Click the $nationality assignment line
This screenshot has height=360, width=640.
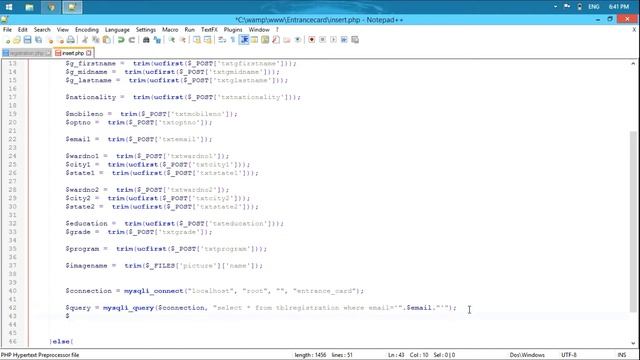[x=183, y=97]
